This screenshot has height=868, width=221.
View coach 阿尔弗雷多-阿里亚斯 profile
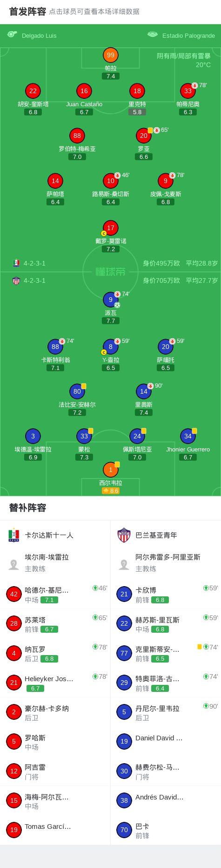tap(166, 563)
